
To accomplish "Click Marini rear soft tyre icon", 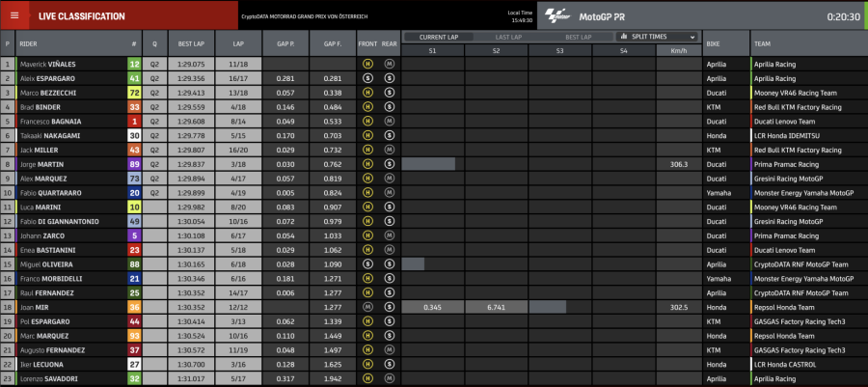I will tap(390, 207).
